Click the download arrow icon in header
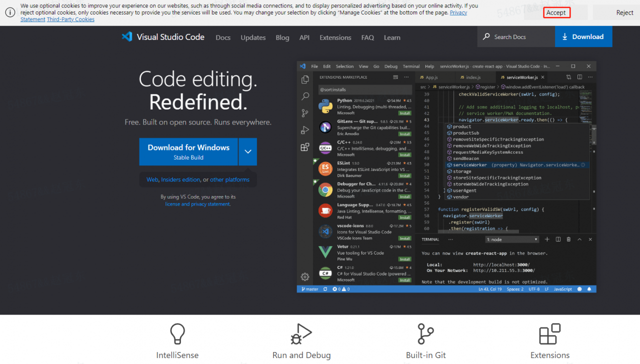Viewport: 640px width, 364px height. coord(565,36)
